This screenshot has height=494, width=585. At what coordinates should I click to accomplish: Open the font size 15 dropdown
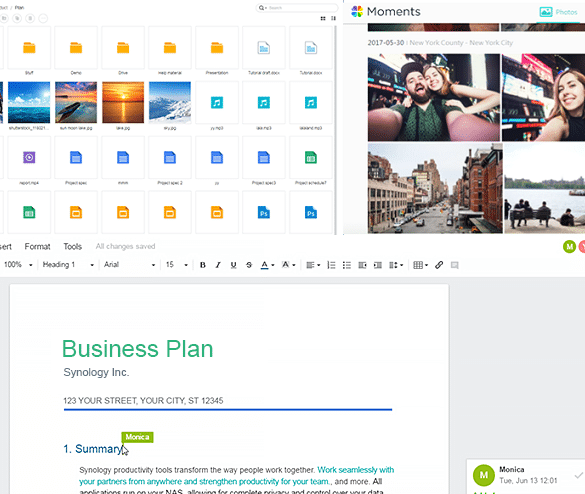point(176,265)
